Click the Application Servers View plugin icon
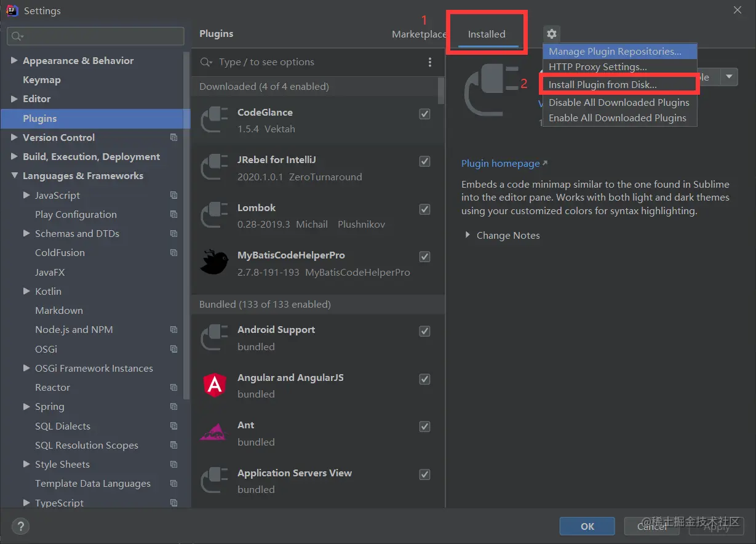 214,481
